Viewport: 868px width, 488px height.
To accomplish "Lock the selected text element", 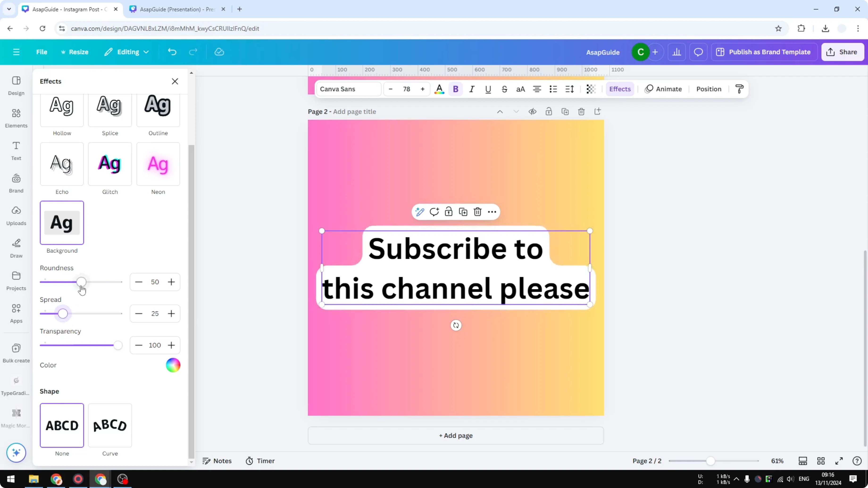I will pyautogui.click(x=448, y=211).
